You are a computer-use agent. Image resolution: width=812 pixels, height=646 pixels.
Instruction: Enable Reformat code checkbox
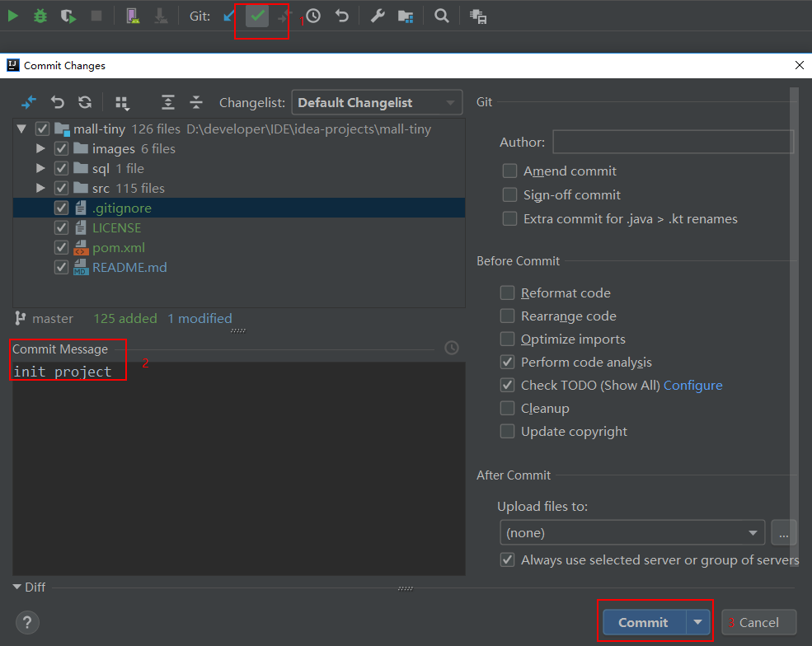[x=508, y=293]
